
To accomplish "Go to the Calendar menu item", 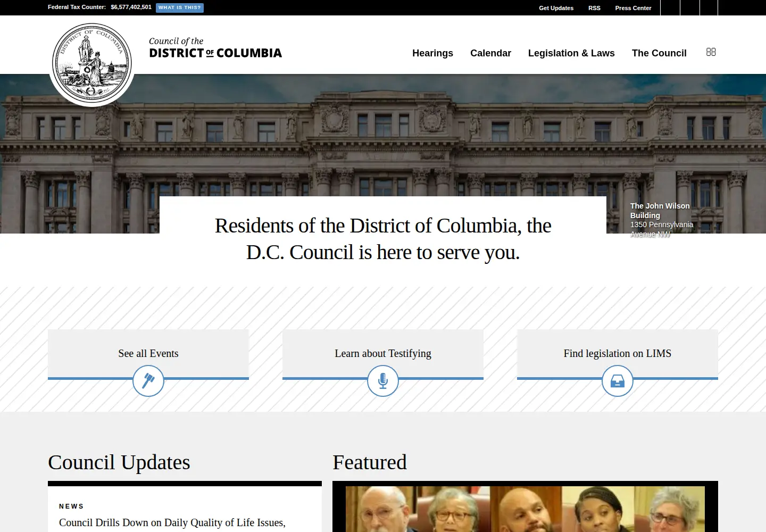I will (x=490, y=53).
